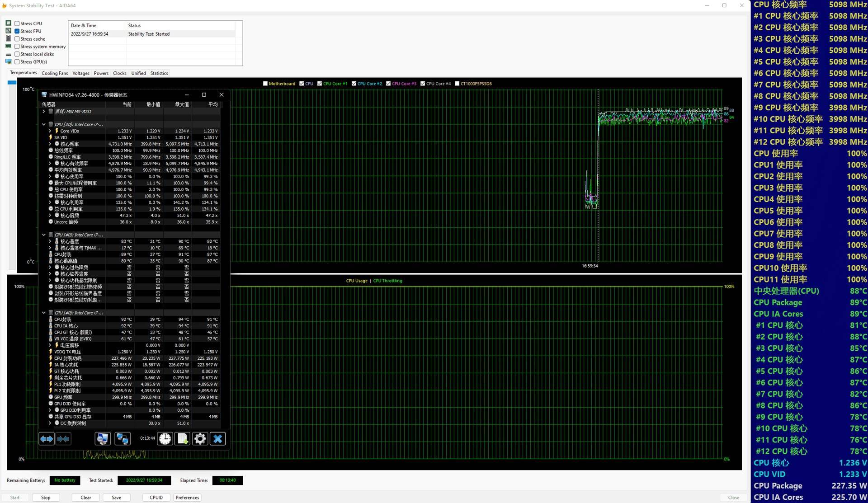Open HWiNFO sensor settings gear icon
Viewport: 868px width, 503px height.
[x=200, y=438]
